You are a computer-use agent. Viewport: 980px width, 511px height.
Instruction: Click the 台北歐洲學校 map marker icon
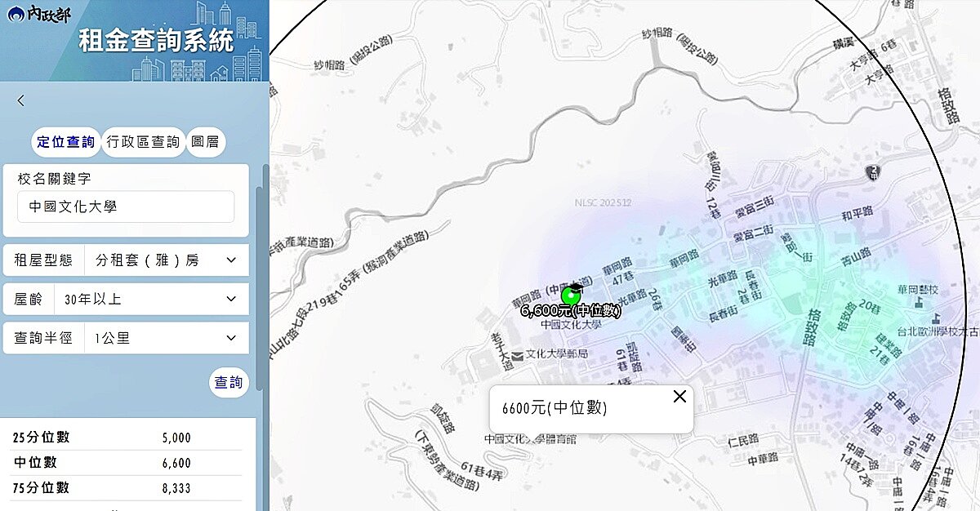click(x=937, y=318)
